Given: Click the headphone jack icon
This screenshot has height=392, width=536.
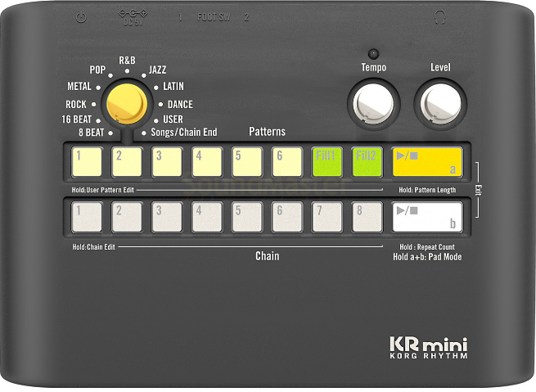Looking at the screenshot, I should tap(439, 17).
